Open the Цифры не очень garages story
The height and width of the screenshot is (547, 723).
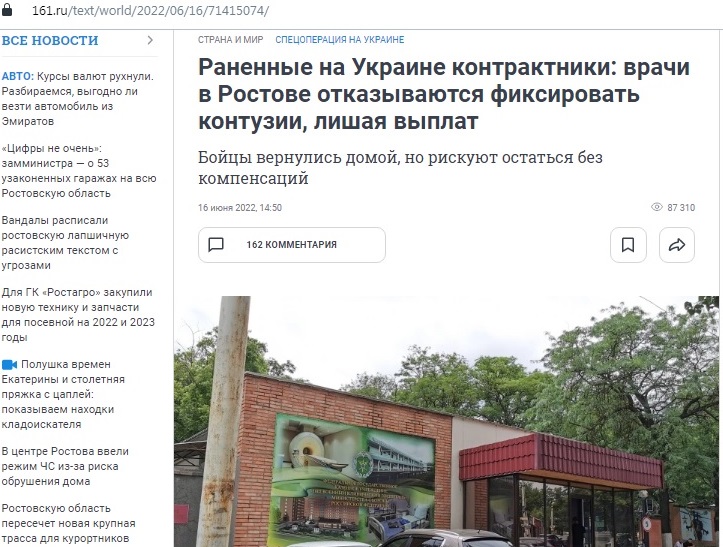point(79,171)
